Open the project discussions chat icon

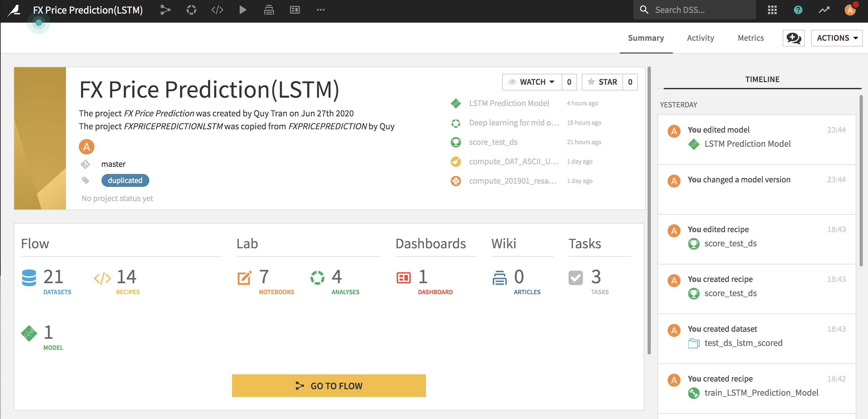pyautogui.click(x=793, y=38)
